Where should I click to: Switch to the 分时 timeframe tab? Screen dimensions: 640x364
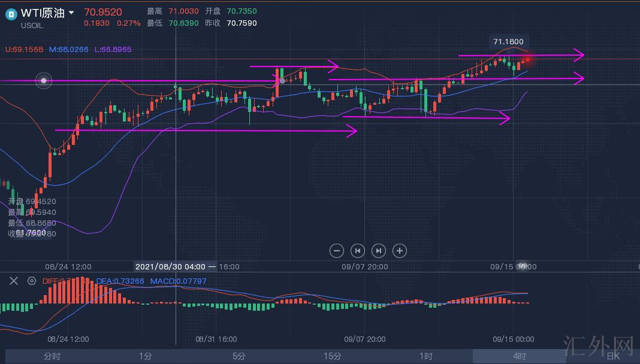pyautogui.click(x=52, y=356)
